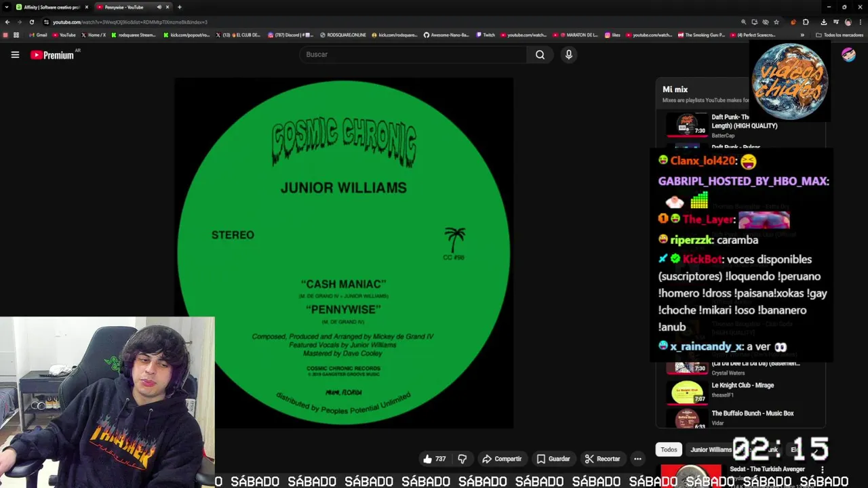Reload the page
The height and width of the screenshot is (488, 868).
click(31, 22)
